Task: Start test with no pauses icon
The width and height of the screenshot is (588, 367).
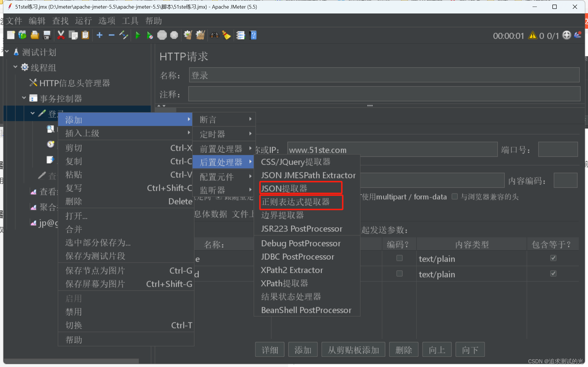Action: pos(150,35)
